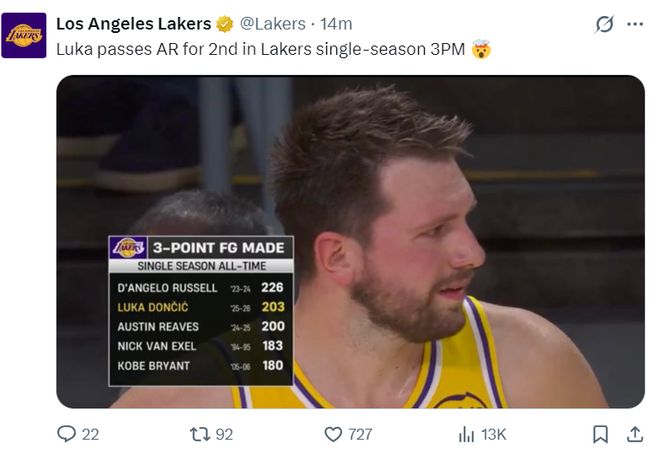Click the Lakers logo in stats graphic
This screenshot has width=660, height=454.
[x=128, y=248]
